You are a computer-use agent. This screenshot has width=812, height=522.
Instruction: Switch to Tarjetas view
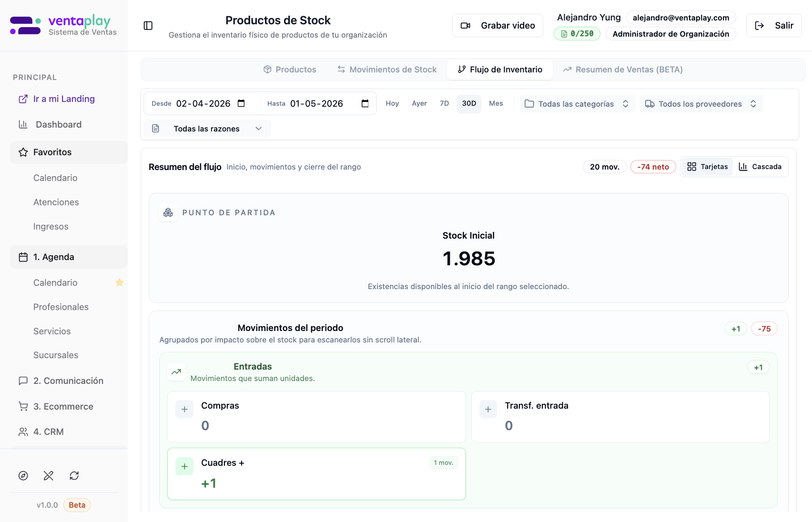pyautogui.click(x=708, y=167)
